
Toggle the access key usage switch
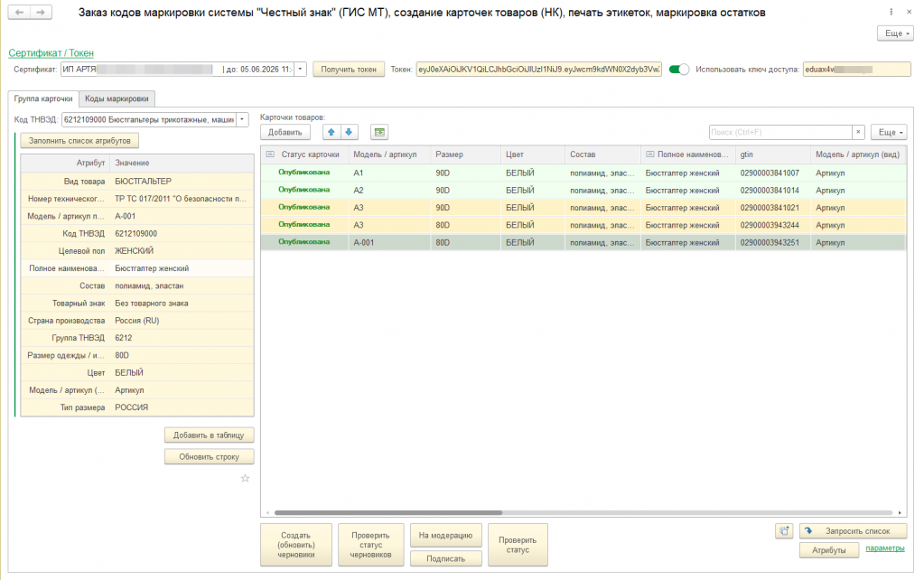[679, 70]
